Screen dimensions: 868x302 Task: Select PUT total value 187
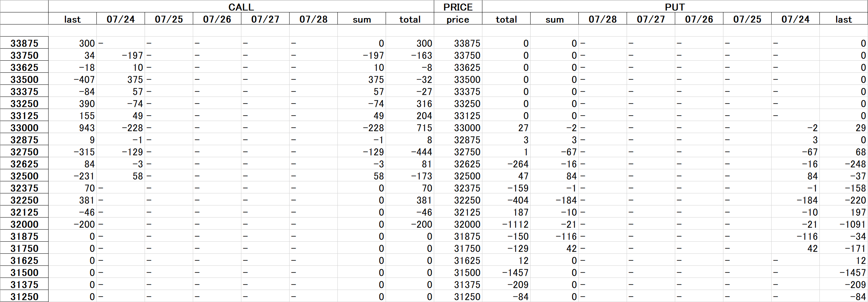(x=521, y=212)
